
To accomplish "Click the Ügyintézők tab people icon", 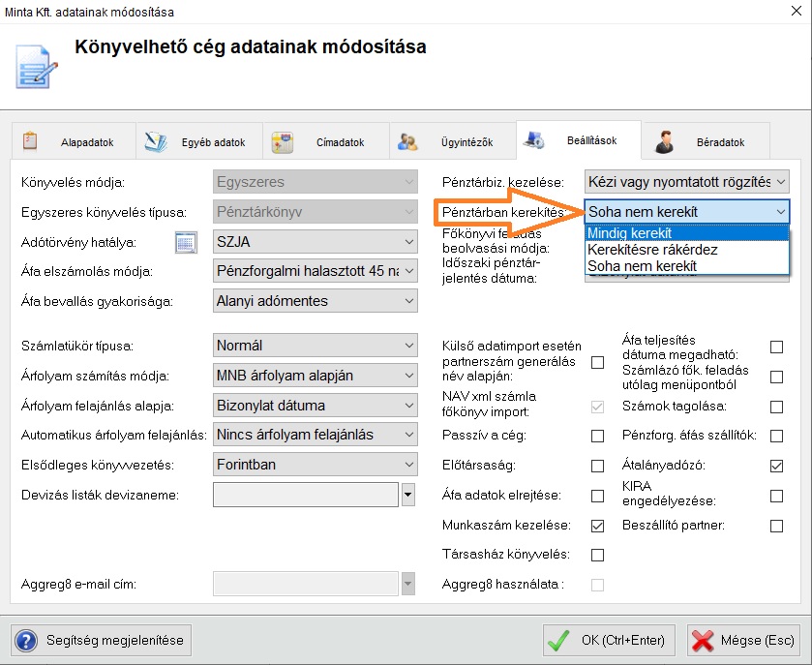I will click(408, 142).
